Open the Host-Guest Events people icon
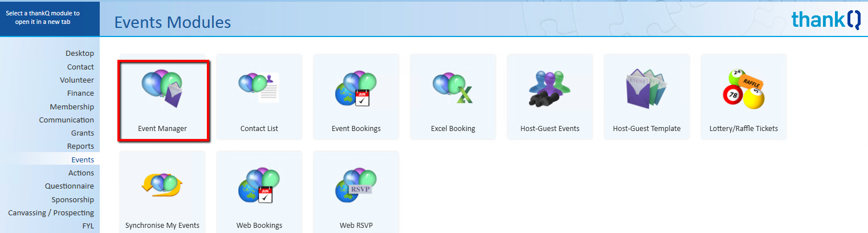This screenshot has width=868, height=233. (550, 89)
